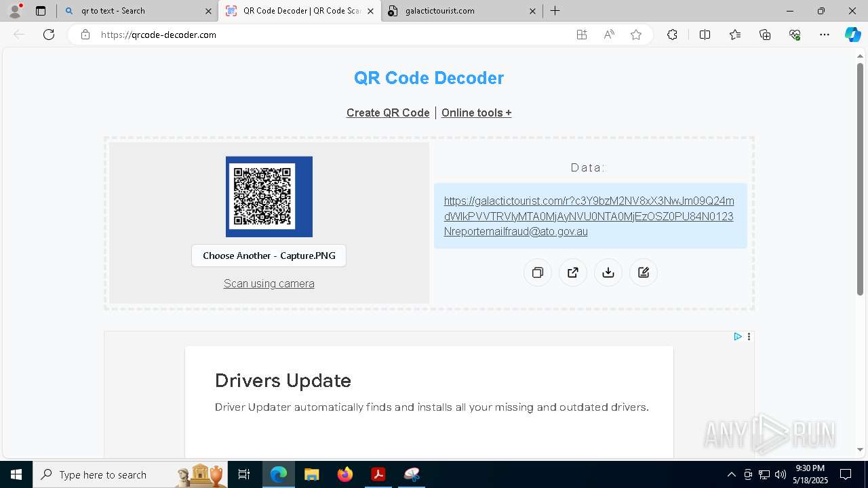Open the clock showing 9:30 PM
Image resolution: width=868 pixels, height=488 pixels.
(810, 474)
